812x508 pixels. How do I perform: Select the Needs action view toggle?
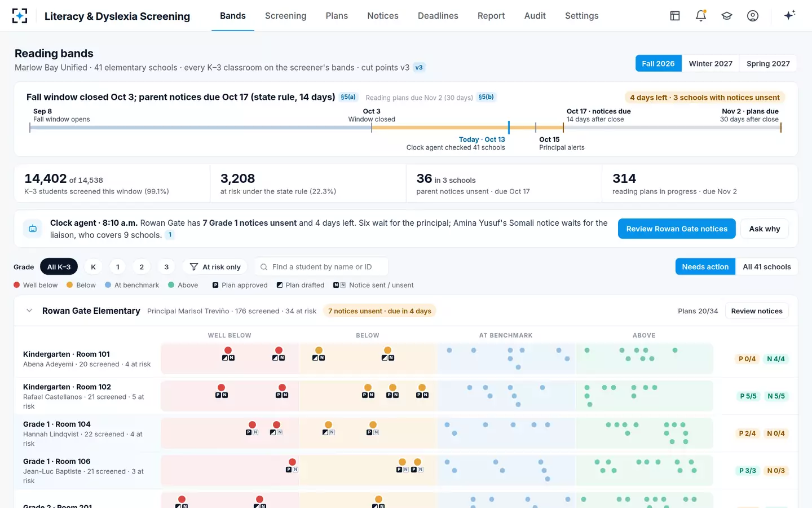click(705, 267)
